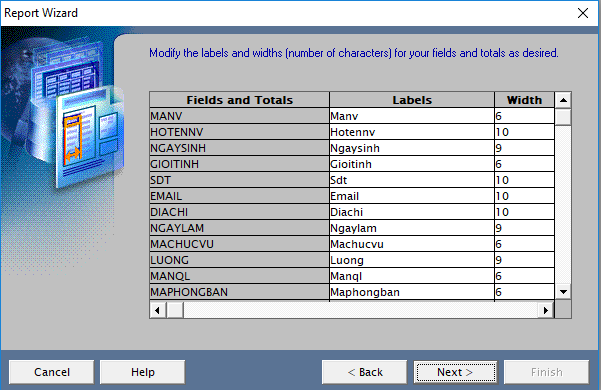Click the scroll down arrow of the table
601x390 pixels.
click(563, 292)
